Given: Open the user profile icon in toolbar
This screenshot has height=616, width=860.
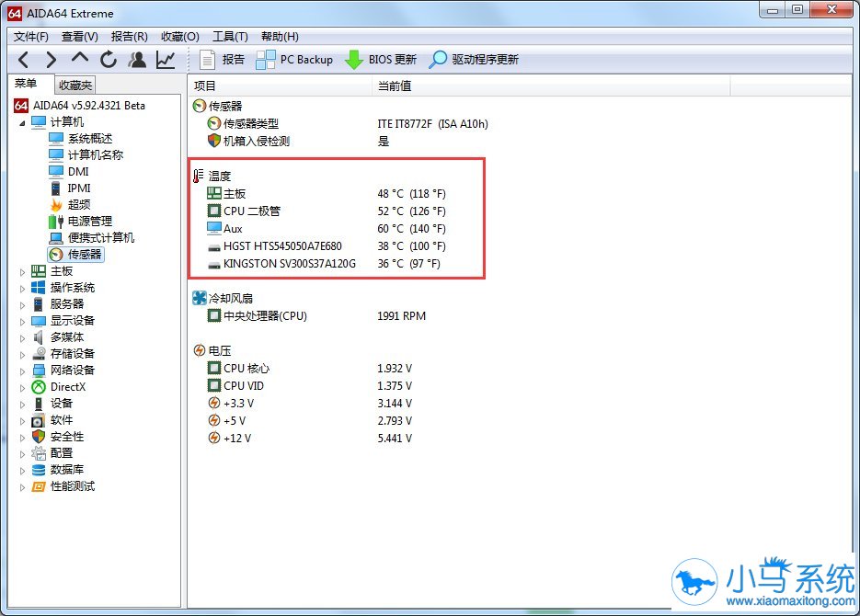Looking at the screenshot, I should click(x=137, y=59).
